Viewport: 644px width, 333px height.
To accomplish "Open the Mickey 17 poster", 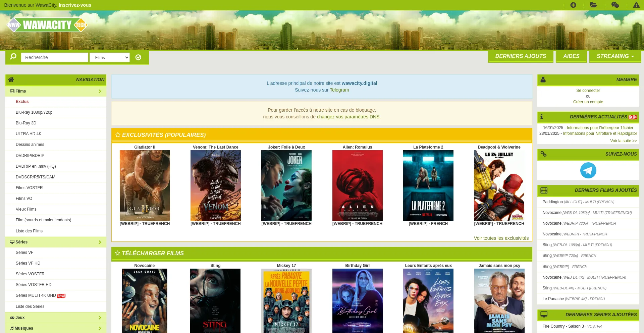I will [286, 301].
